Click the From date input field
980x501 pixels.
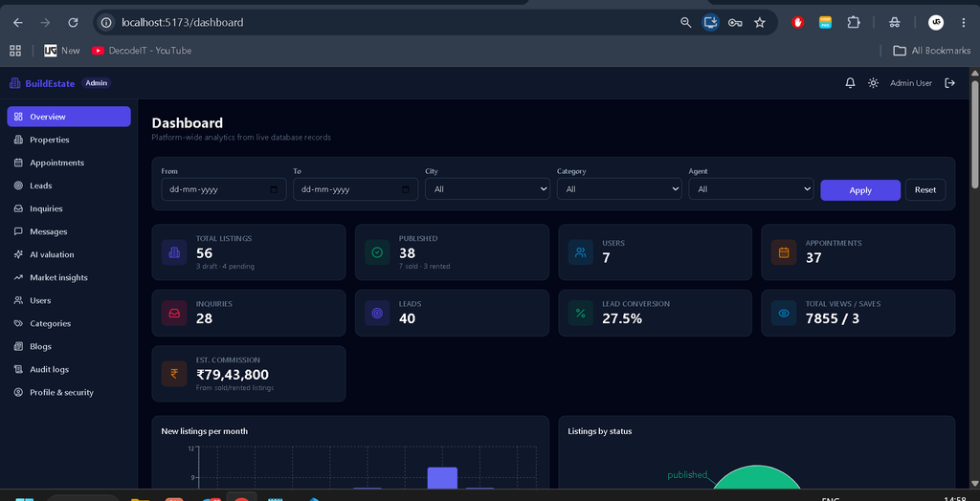(x=224, y=189)
